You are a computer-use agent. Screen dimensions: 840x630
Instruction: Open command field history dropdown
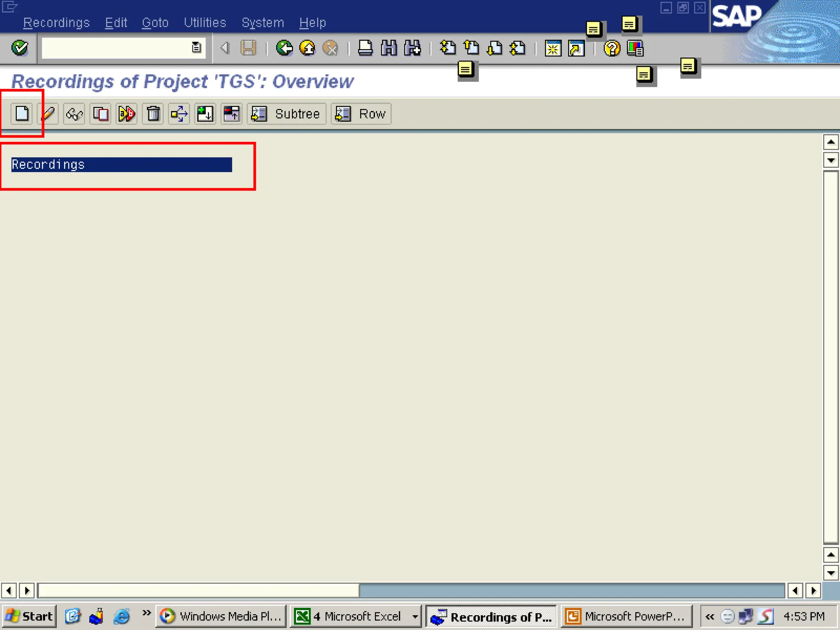196,48
